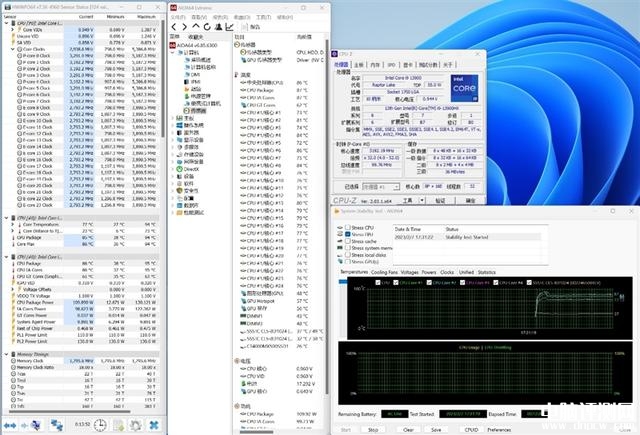Select 系统概述 item in AIDA64 tree
The height and width of the screenshot is (435, 640).
(x=199, y=60)
